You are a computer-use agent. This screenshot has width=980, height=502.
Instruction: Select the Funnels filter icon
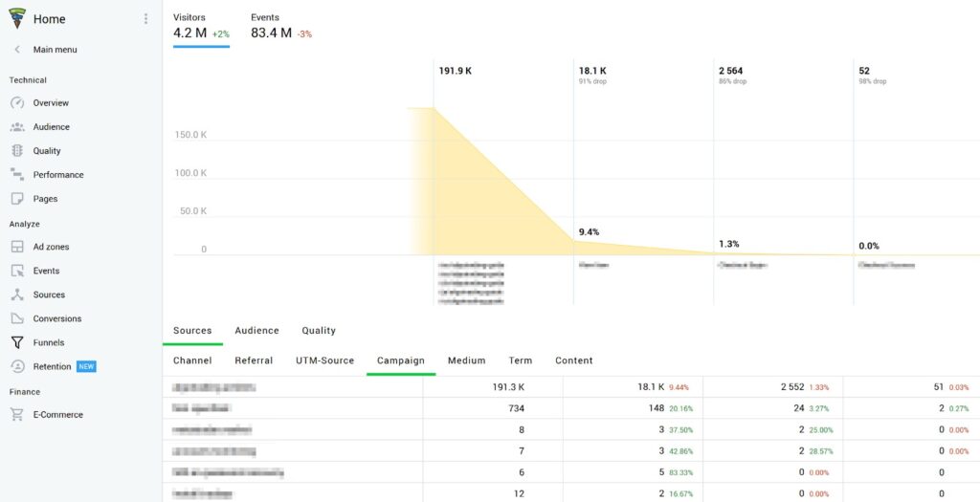(16, 342)
